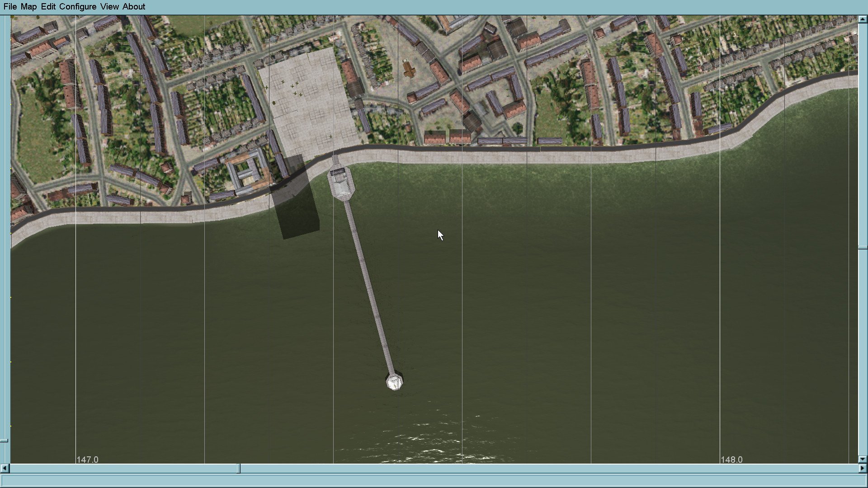Click the empty status bar at bottom
868x488 pixels.
tap(434, 480)
